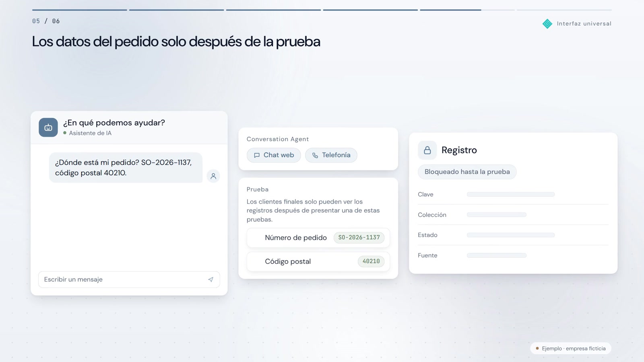This screenshot has width=644, height=362.
Task: Click the green online status dot
Action: 65,133
